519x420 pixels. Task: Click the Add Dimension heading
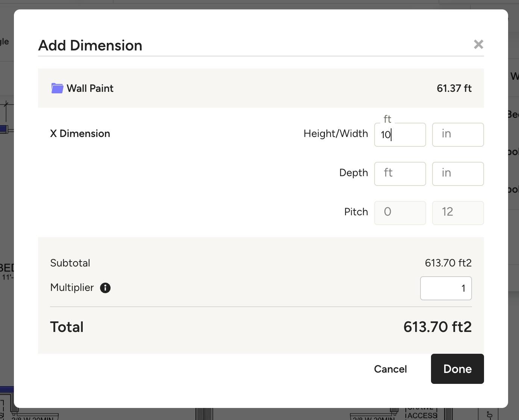[x=90, y=45]
